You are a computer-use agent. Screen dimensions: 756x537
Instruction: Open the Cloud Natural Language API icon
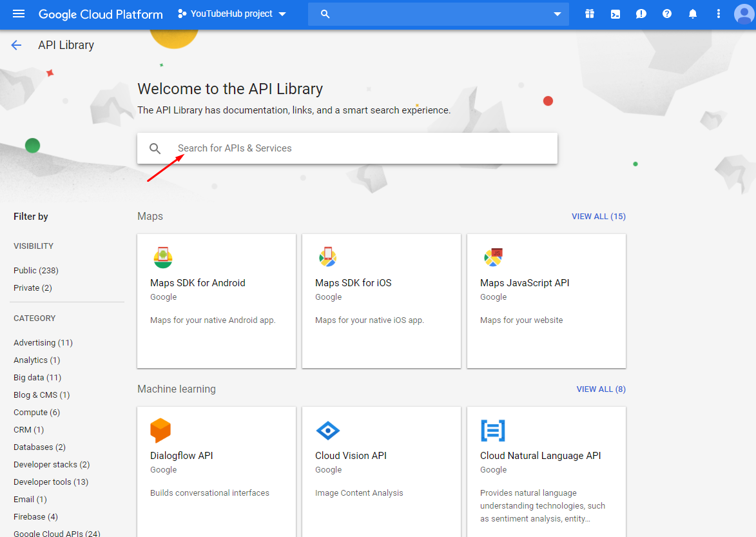tap(493, 431)
